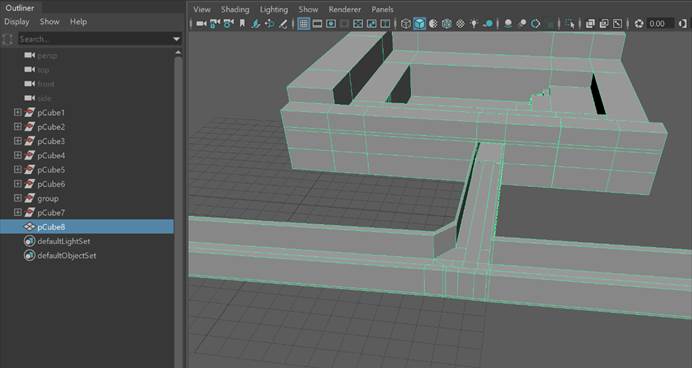Click the exposure value field showing 0.00

[x=660, y=23]
